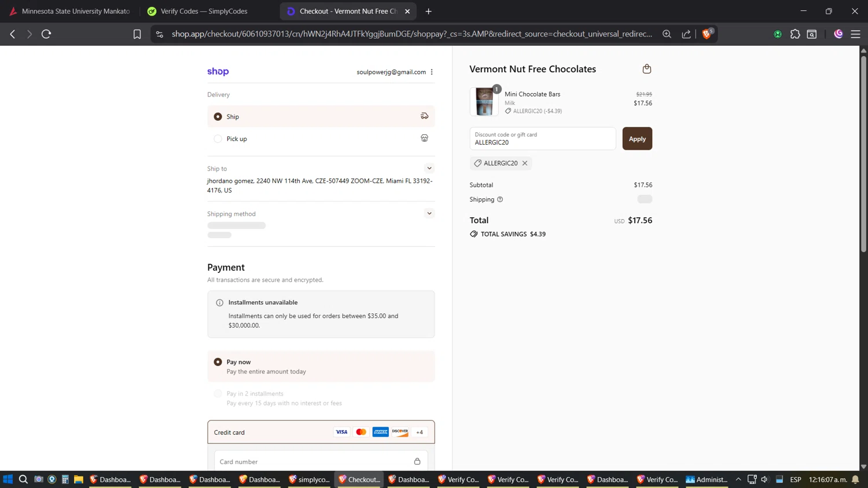The height and width of the screenshot is (488, 868).
Task: Expand the Ship to address chevron
Action: 429,168
